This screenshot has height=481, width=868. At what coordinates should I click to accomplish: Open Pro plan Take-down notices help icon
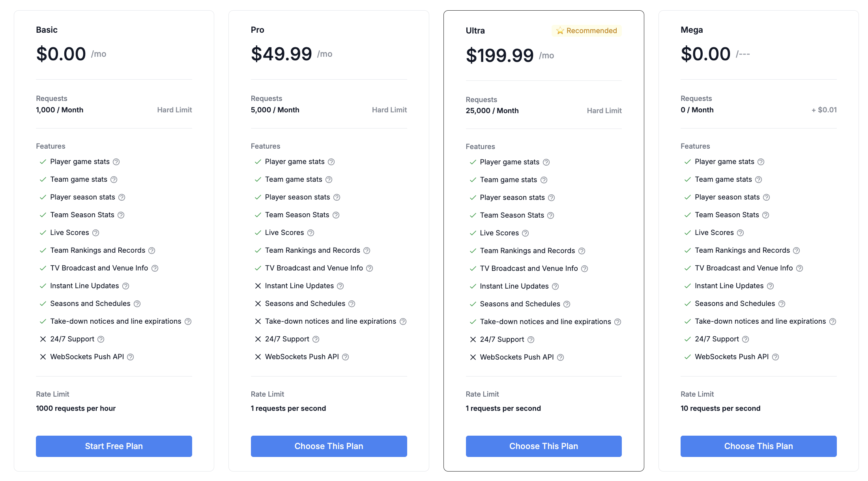click(x=403, y=321)
